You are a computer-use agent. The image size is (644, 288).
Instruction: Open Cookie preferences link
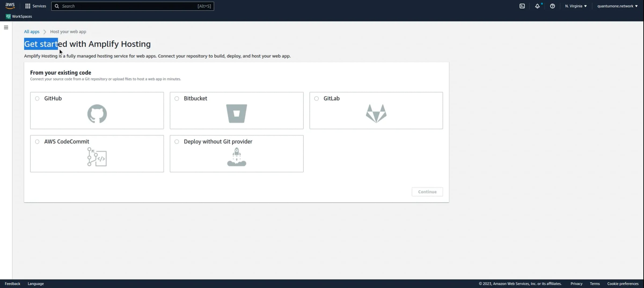tap(623, 283)
